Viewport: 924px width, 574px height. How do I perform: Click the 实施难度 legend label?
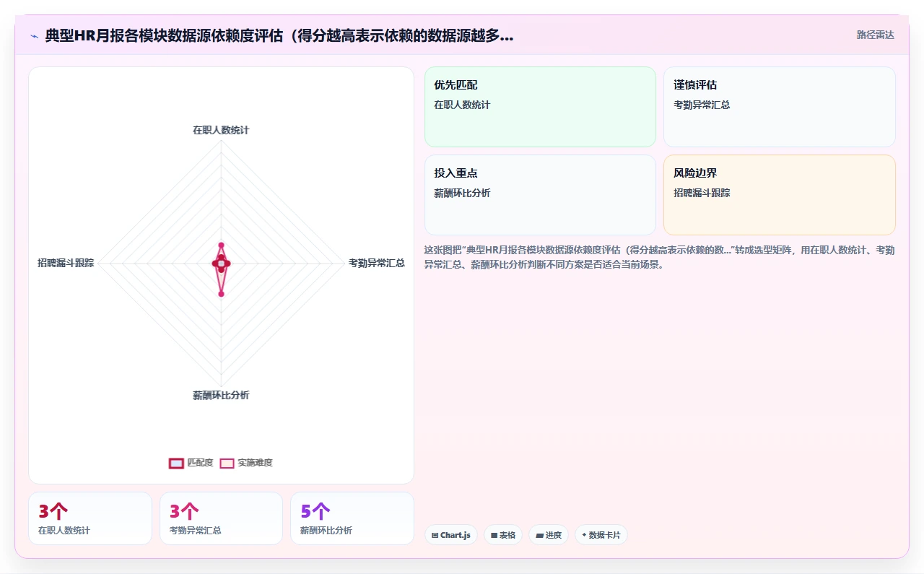click(255, 463)
